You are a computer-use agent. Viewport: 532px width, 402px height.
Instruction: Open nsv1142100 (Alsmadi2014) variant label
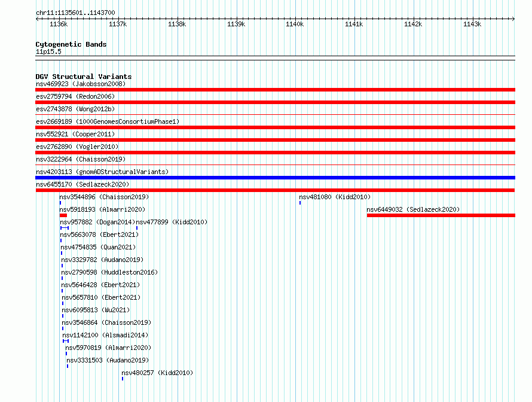[x=106, y=335]
